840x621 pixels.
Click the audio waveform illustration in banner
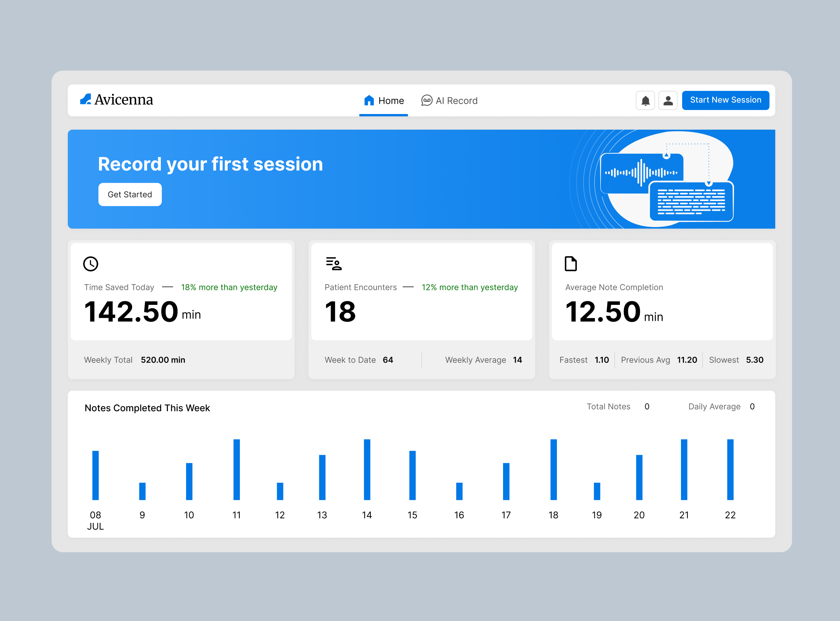click(x=642, y=173)
